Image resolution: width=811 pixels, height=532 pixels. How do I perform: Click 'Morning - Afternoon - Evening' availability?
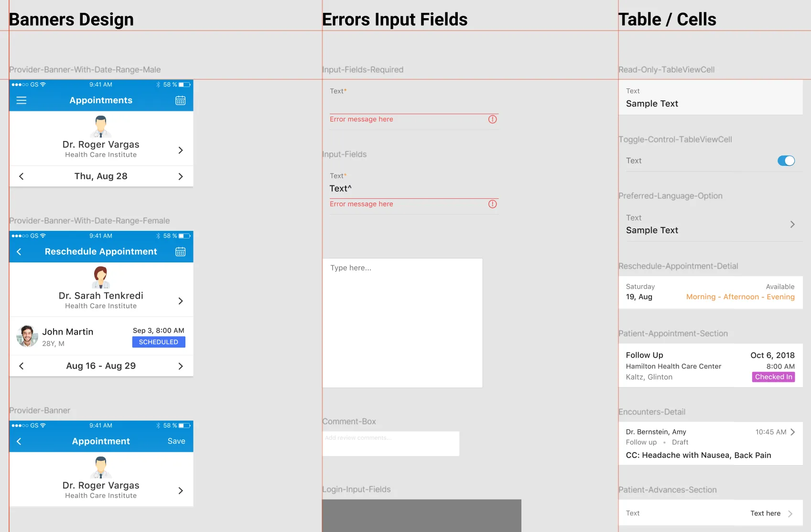tap(740, 297)
